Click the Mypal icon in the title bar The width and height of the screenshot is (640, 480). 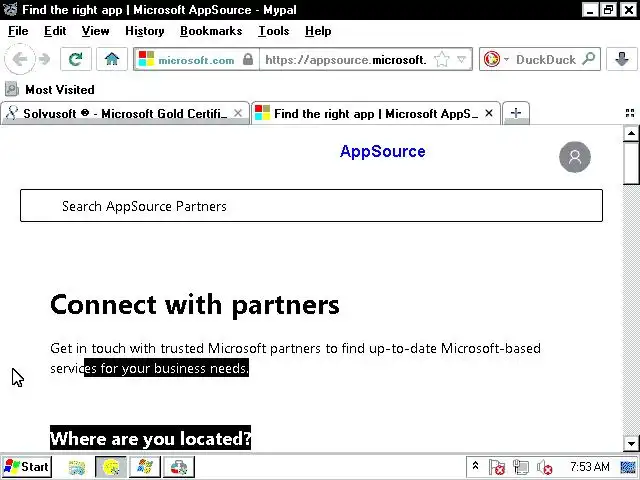click(9, 9)
